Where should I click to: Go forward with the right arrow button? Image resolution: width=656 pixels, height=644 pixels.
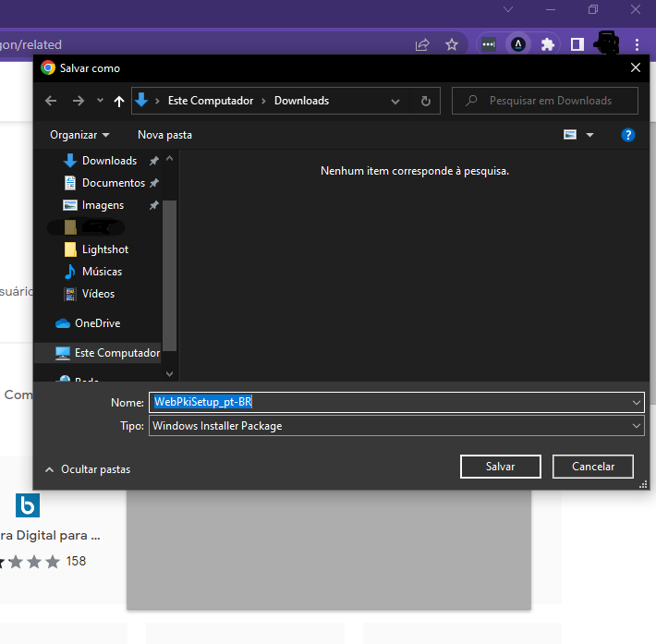tap(79, 101)
